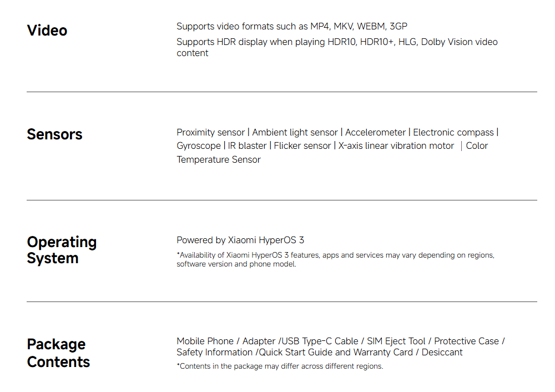This screenshot has height=392, width=555.
Task: Click the IR blaster entry
Action: [x=247, y=145]
